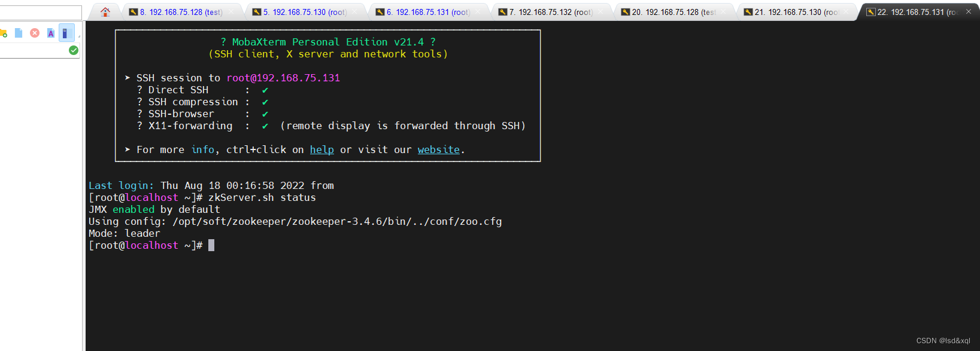Click the green checkmark status icon
980x351 pixels.
(74, 50)
